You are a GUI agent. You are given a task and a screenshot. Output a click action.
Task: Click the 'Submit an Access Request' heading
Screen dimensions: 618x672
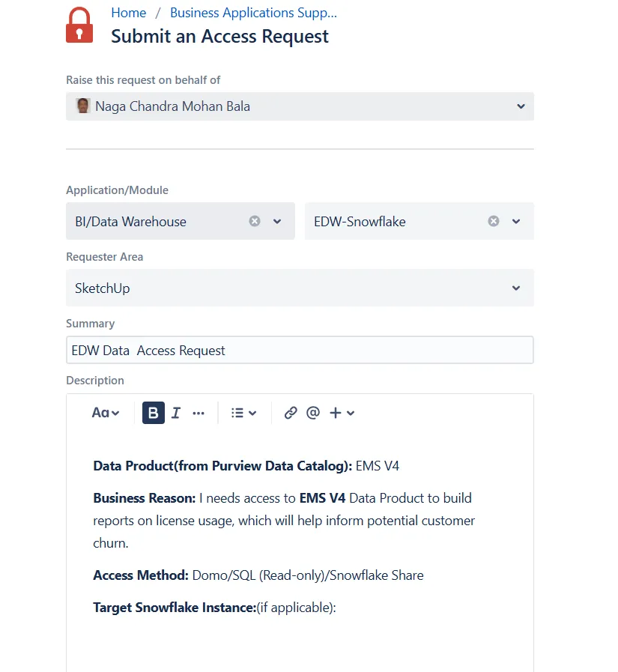(219, 37)
